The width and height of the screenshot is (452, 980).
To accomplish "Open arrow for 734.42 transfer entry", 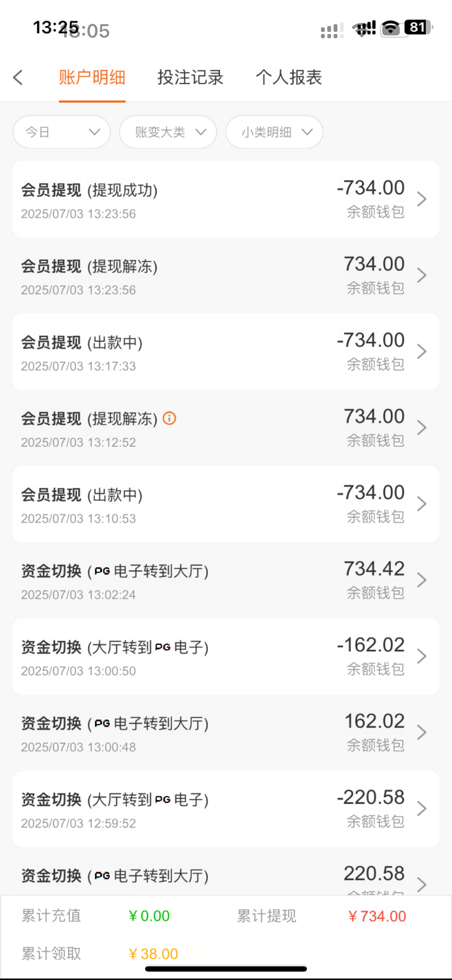I will [421, 580].
